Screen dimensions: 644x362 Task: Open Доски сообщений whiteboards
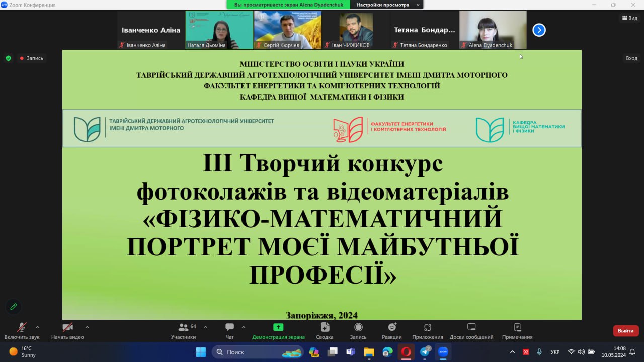pos(471,331)
